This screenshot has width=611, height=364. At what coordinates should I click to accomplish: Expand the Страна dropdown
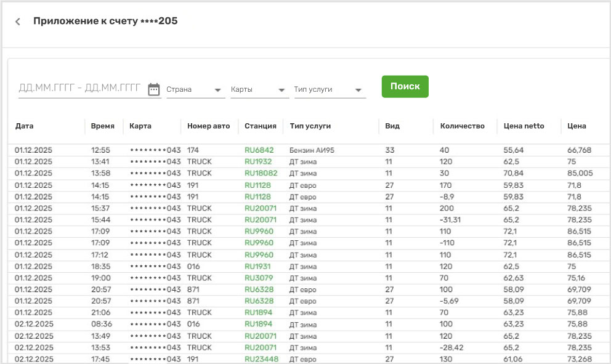195,90
